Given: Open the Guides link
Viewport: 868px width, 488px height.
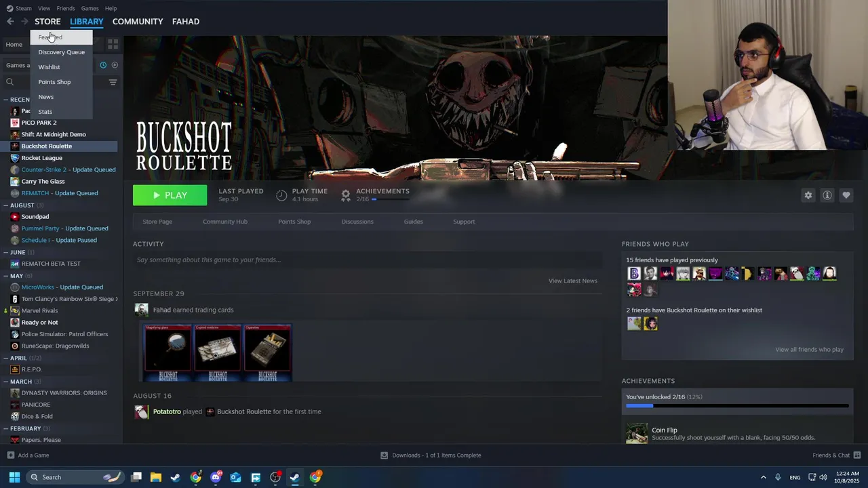Looking at the screenshot, I should pos(413,222).
